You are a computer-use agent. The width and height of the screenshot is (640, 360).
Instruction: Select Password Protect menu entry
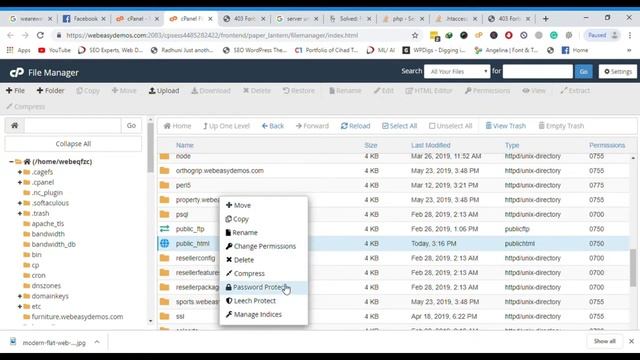[x=264, y=287]
